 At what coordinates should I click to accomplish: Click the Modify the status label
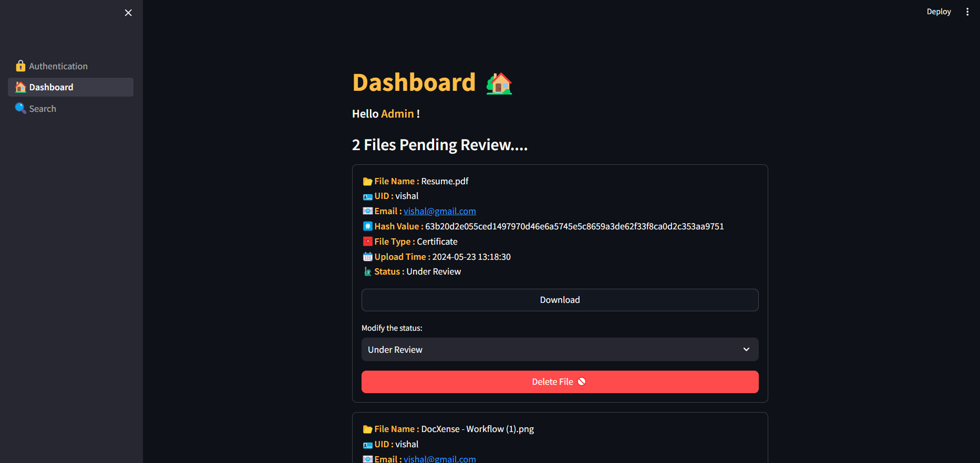[392, 328]
